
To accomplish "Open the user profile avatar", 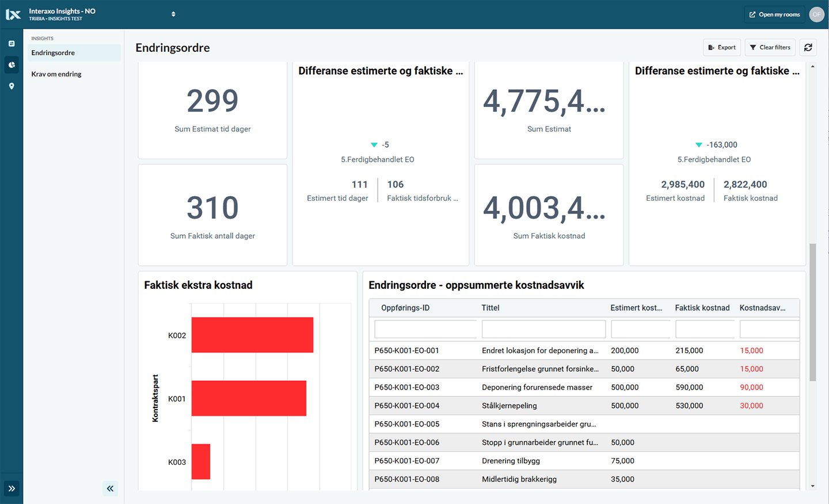I will (816, 14).
